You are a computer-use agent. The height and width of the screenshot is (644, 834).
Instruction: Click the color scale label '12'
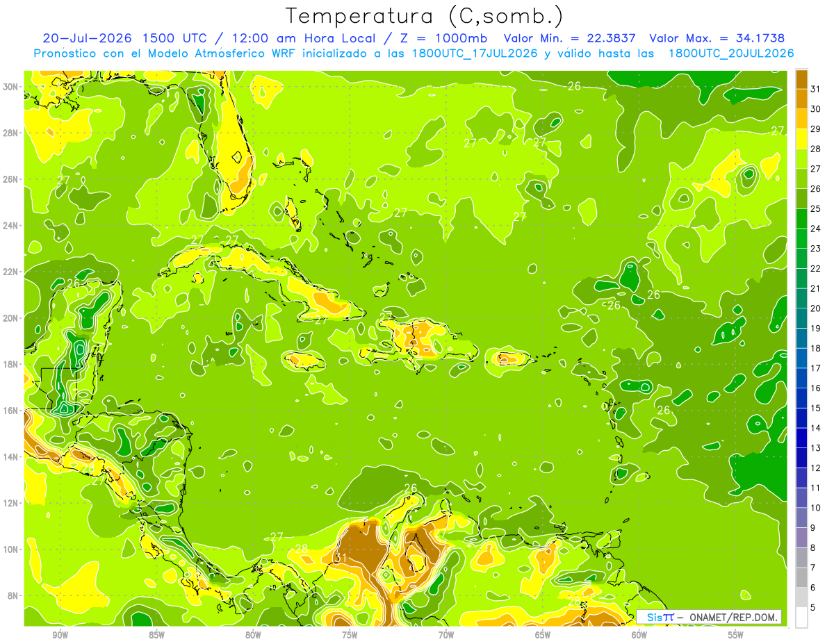pyautogui.click(x=816, y=468)
